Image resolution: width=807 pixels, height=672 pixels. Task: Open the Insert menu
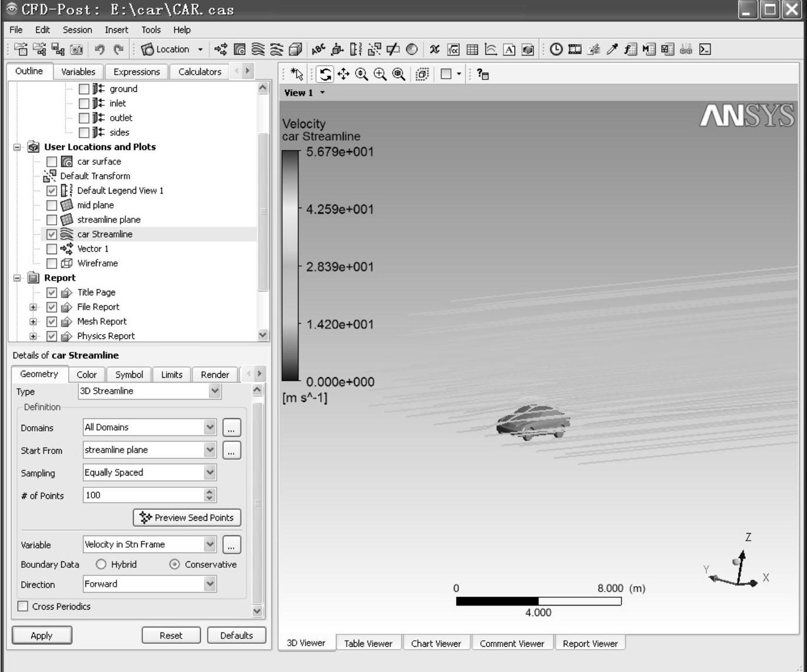coord(116,29)
